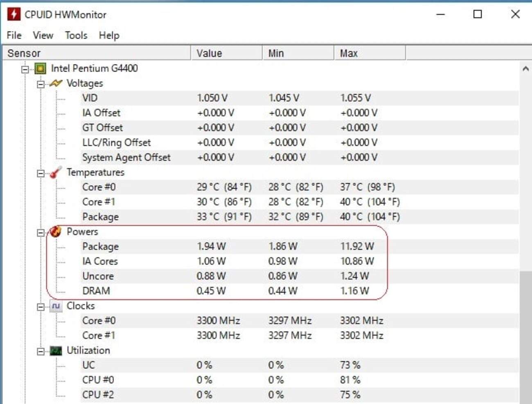Click the Intel Pentium G4400 processor chip icon

tap(40, 68)
